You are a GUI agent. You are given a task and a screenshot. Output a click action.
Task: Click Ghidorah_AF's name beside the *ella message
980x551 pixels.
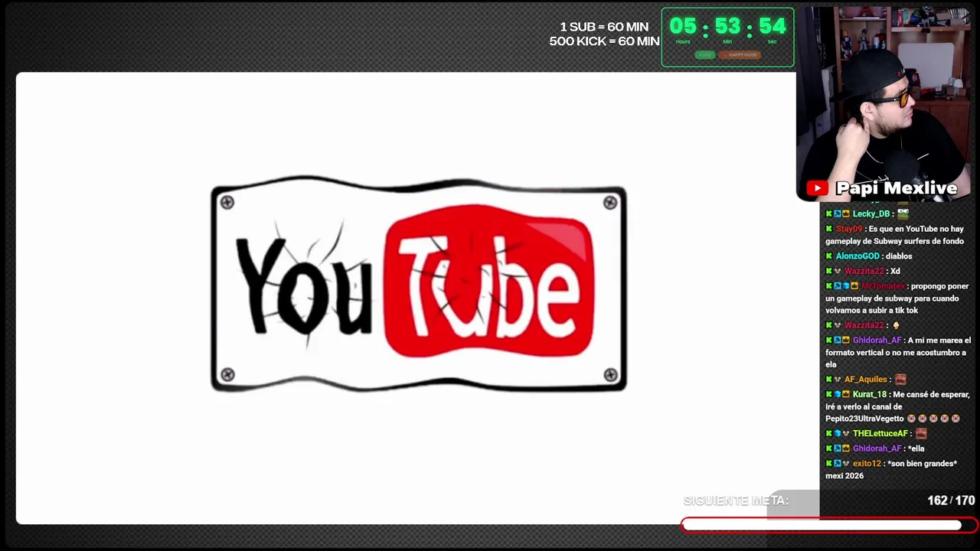point(877,448)
